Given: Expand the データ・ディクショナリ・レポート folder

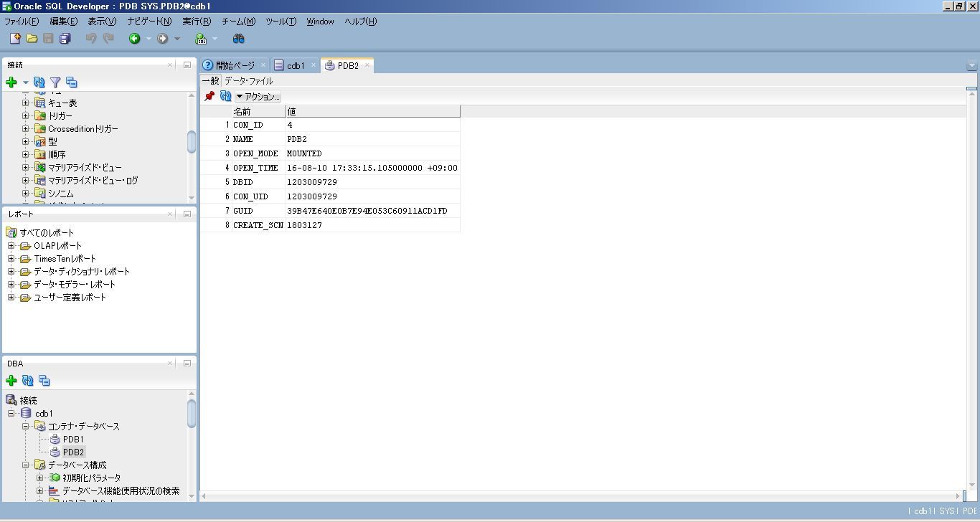Looking at the screenshot, I should tap(11, 271).
